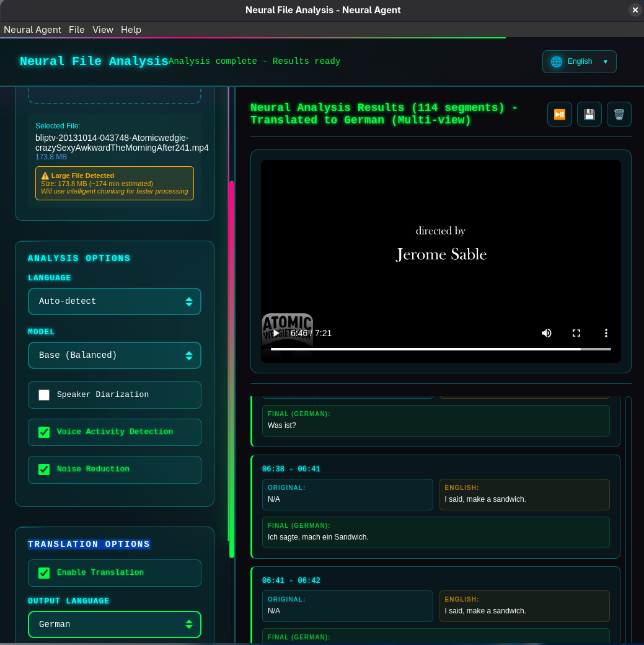Open the File menu
644x645 pixels.
click(76, 30)
